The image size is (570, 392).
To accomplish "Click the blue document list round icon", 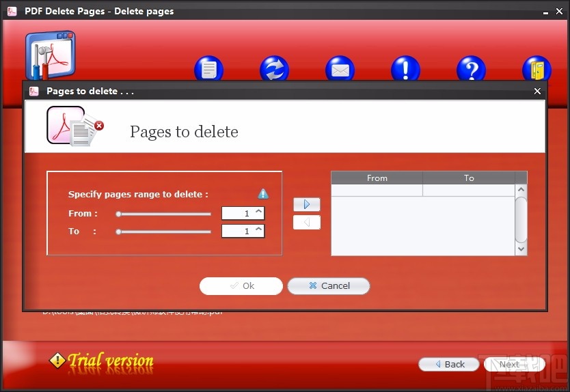I will [209, 68].
